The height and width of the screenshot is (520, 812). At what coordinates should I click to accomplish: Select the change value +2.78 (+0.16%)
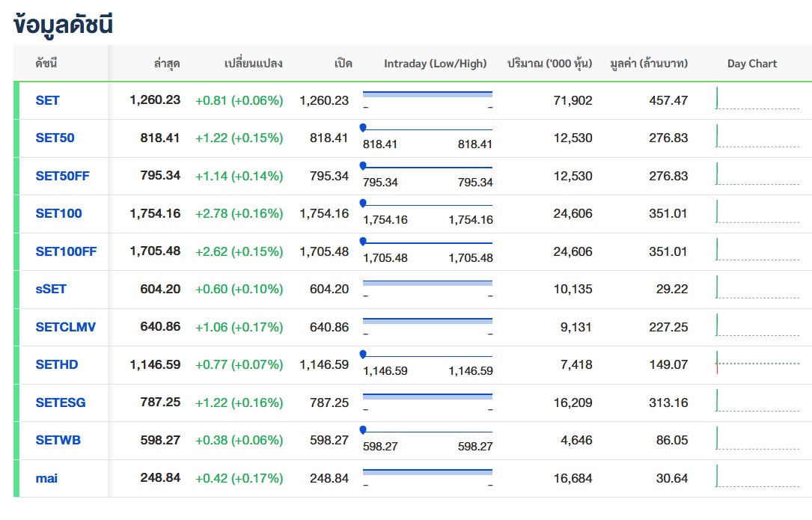coord(239,213)
